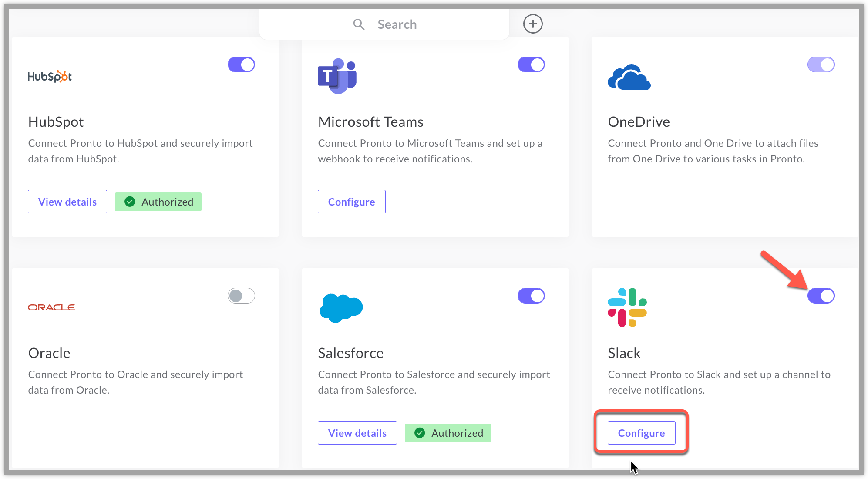Screen dimensions: 868x479
Task: Click the OneDrive cloud logo
Action: [629, 77]
